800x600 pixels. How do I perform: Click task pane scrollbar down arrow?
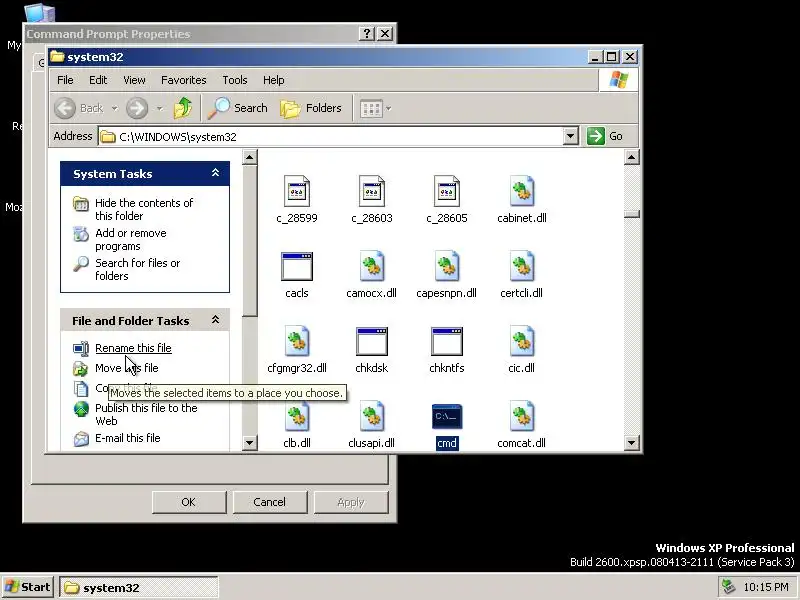coord(249,442)
